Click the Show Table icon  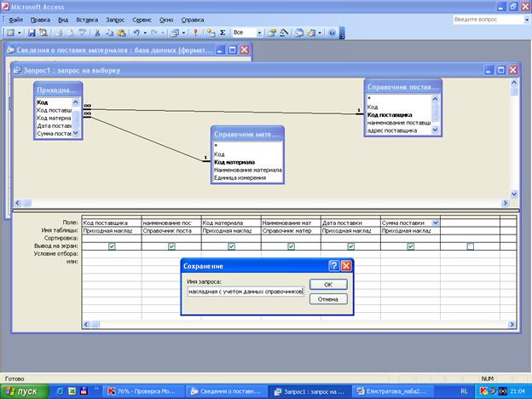tap(210, 33)
